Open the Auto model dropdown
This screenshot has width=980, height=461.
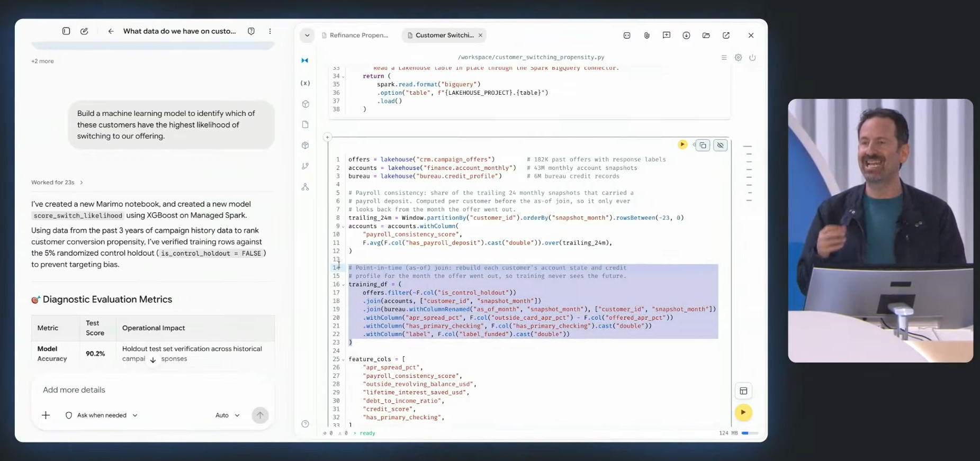coord(228,415)
